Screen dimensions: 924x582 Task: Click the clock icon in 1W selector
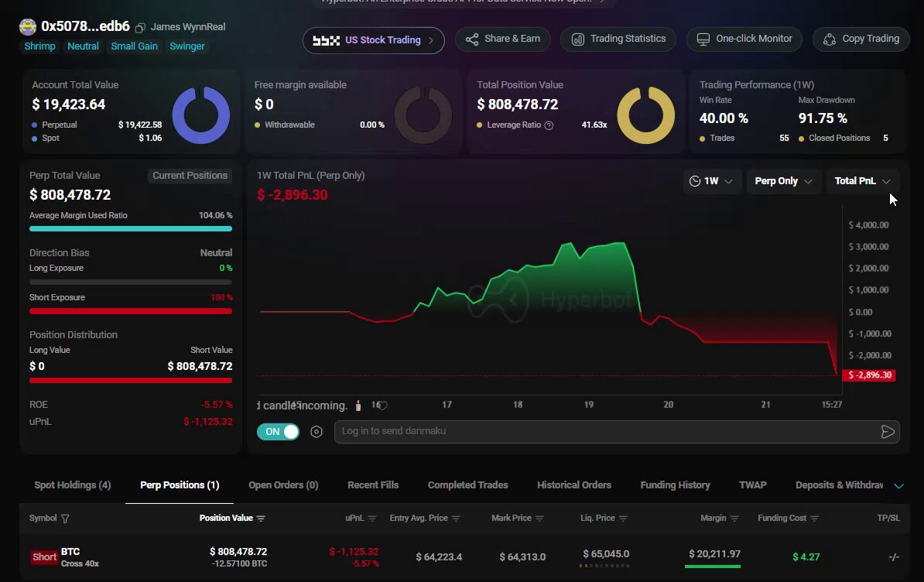(695, 181)
